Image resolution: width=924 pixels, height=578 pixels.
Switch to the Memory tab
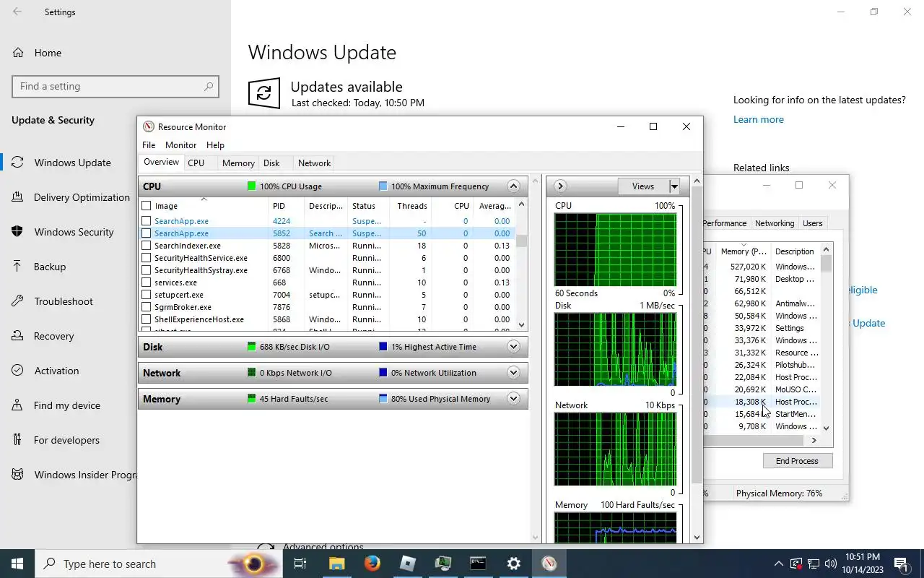[x=238, y=163]
